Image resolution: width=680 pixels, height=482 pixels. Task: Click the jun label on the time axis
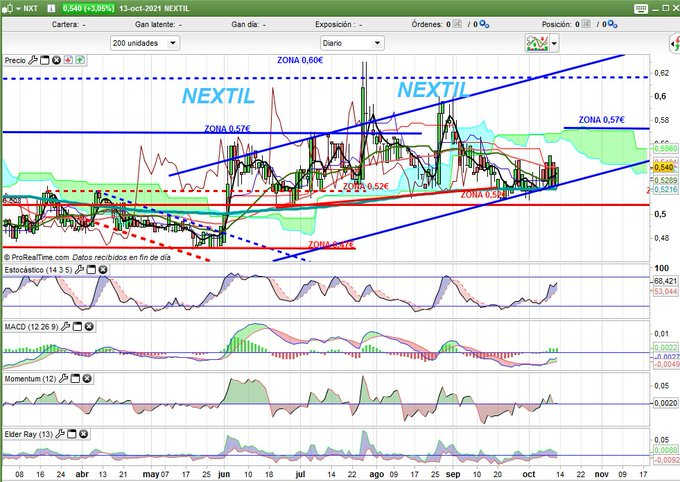tap(224, 474)
